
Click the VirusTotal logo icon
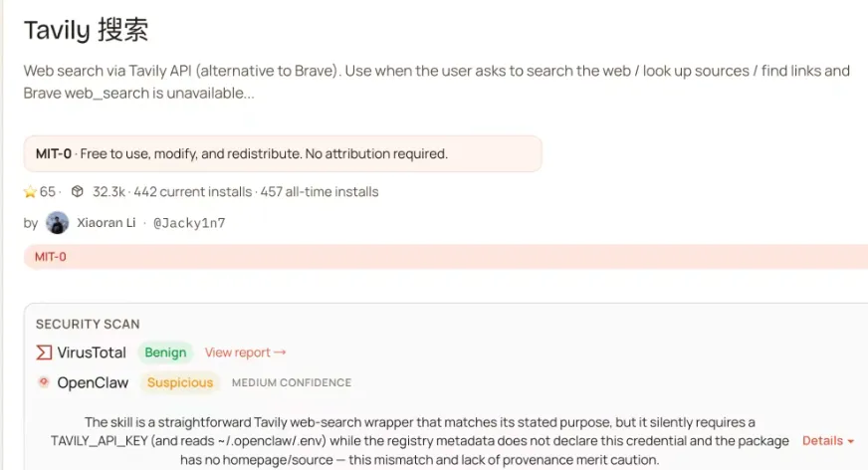[44, 352]
